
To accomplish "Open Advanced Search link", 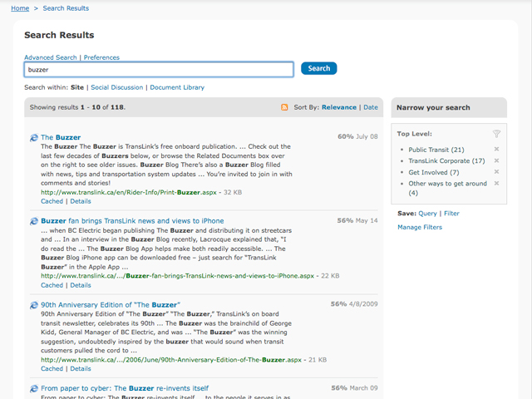I will coord(50,57).
